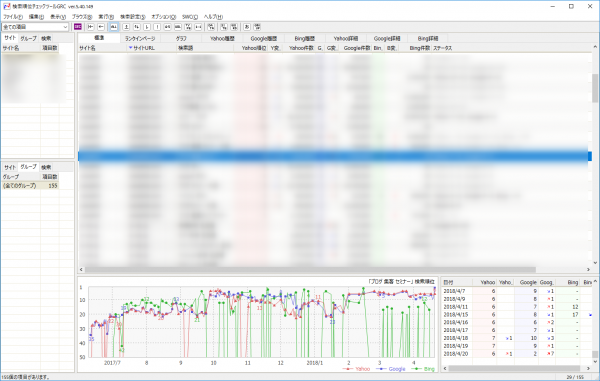This screenshot has width=600, height=381.
Task: Select the 2018/4/7 history row
Action: click(x=517, y=291)
